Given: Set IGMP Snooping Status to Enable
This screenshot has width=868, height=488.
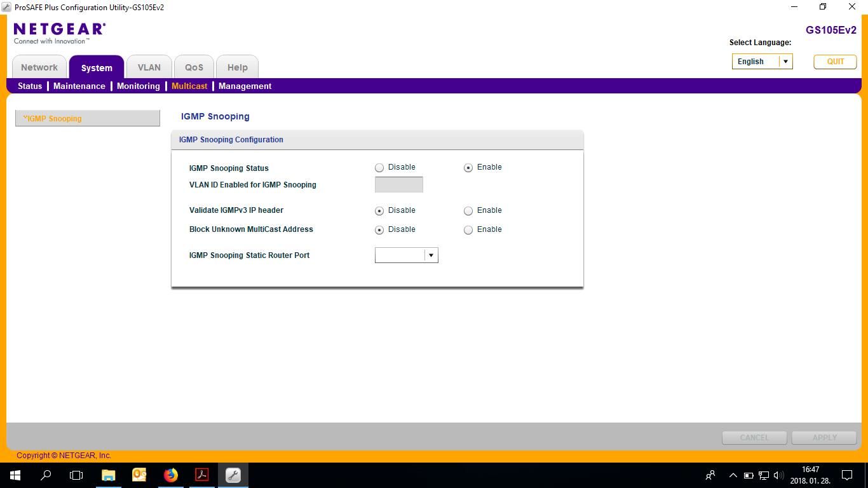Looking at the screenshot, I should click(x=468, y=168).
